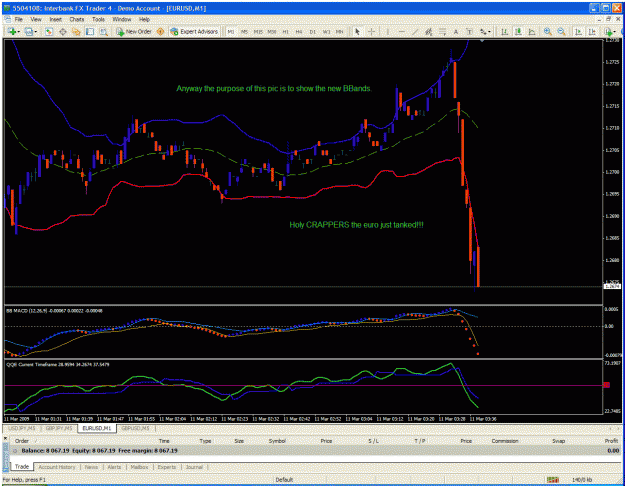Toggle the Terminal window icon
The width and height of the screenshot is (625, 486).
click(x=90, y=31)
